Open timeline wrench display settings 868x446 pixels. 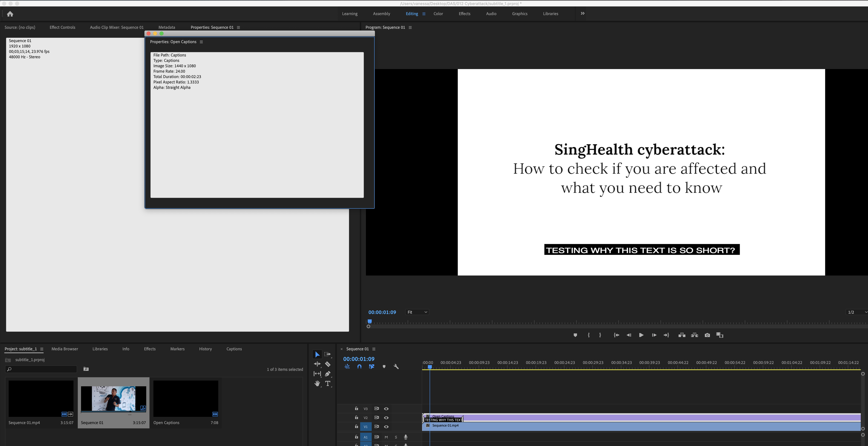pos(396,367)
